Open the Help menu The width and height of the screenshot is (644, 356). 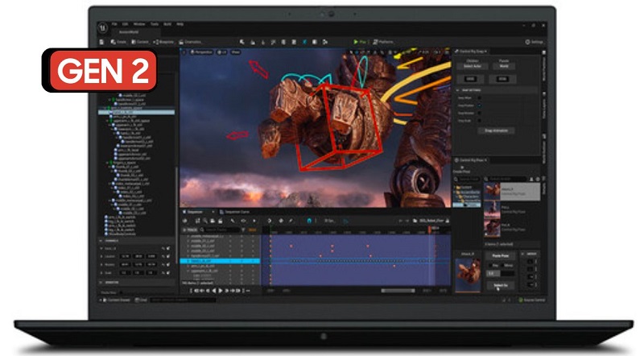180,24
